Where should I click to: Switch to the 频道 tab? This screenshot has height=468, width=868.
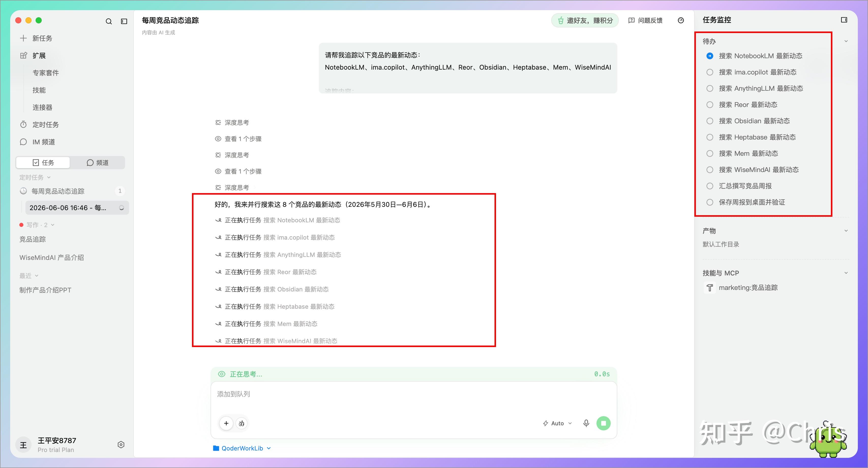coord(97,163)
